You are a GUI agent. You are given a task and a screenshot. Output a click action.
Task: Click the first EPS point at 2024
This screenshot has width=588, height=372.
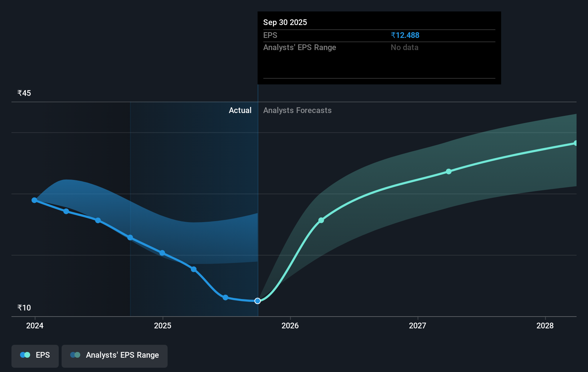point(34,200)
